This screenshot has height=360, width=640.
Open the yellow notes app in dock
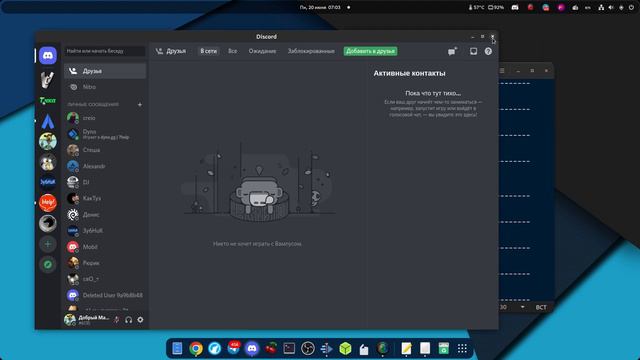pyautogui.click(x=406, y=349)
